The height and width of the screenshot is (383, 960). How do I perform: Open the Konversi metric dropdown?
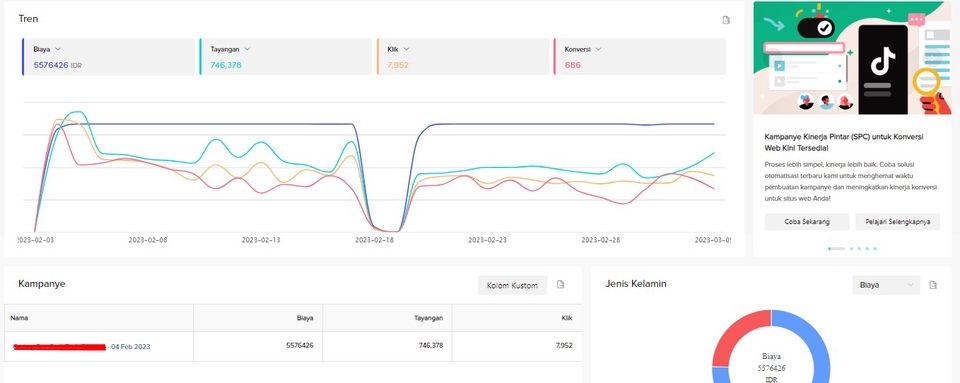(598, 49)
